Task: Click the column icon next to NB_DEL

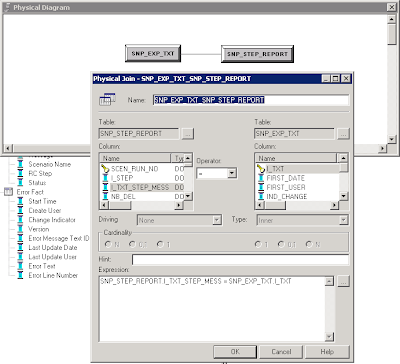Action: [x=105, y=197]
